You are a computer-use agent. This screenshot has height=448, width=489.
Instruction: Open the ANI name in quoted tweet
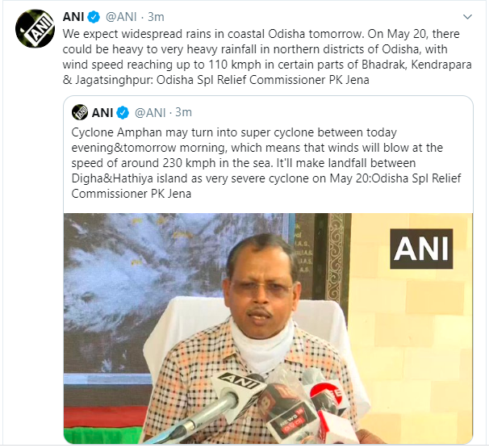click(x=102, y=112)
